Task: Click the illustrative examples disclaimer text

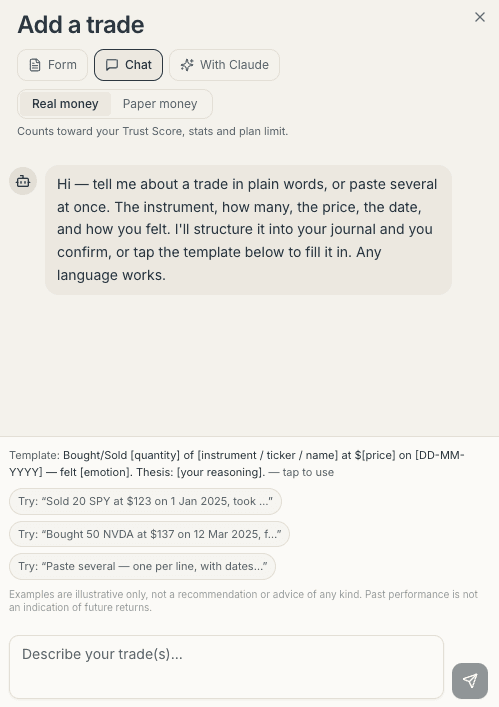Action: (x=243, y=601)
